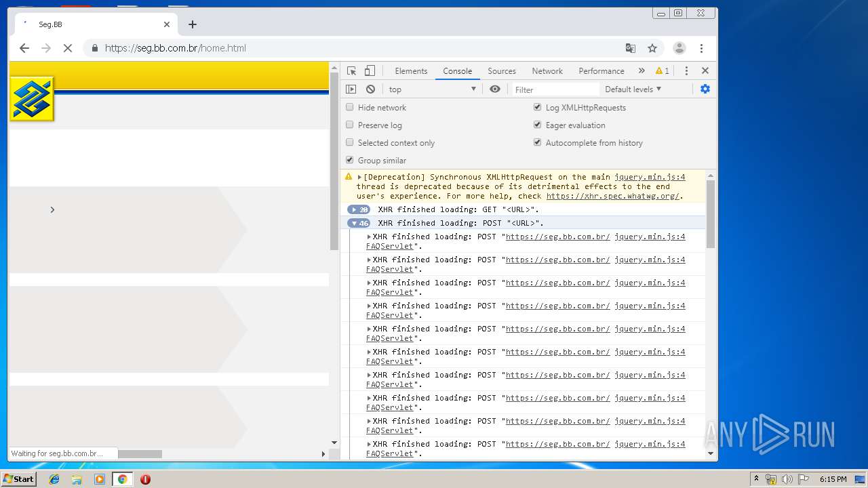
Task: Enable Preserve log checkbox
Action: tap(350, 125)
